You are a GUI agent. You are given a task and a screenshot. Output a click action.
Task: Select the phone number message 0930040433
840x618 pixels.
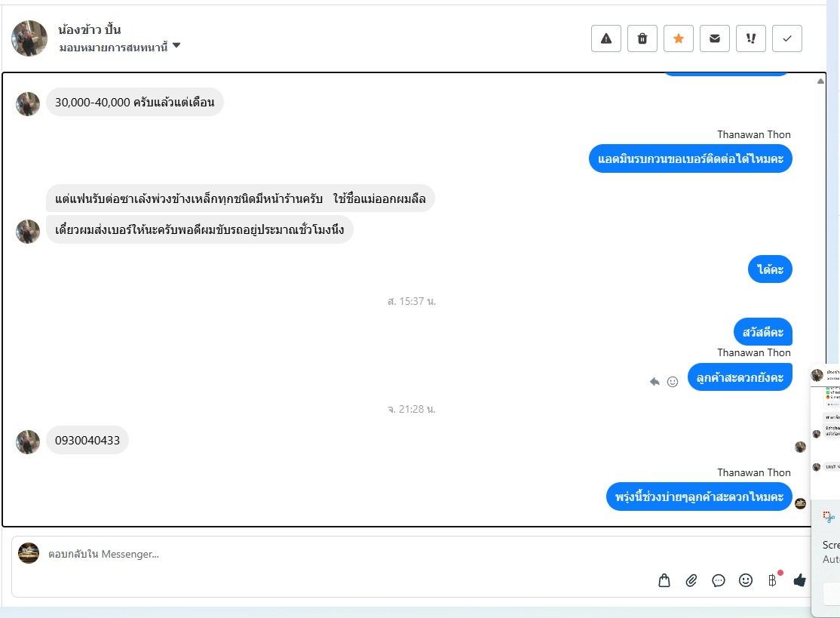[x=87, y=441]
